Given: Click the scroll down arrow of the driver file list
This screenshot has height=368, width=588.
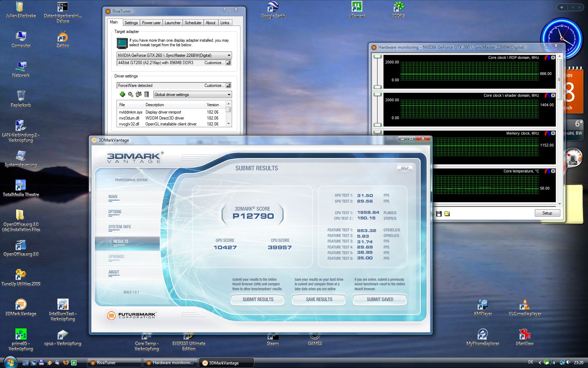Looking at the screenshot, I should tap(229, 124).
